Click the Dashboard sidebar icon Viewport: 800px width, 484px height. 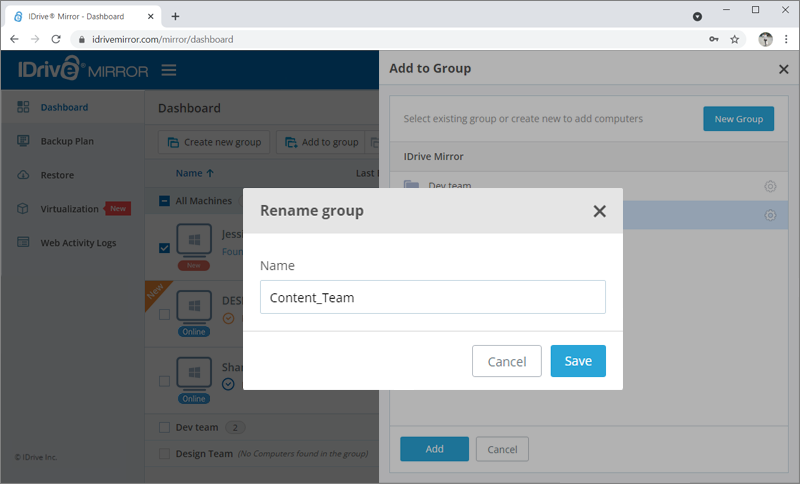(23, 107)
